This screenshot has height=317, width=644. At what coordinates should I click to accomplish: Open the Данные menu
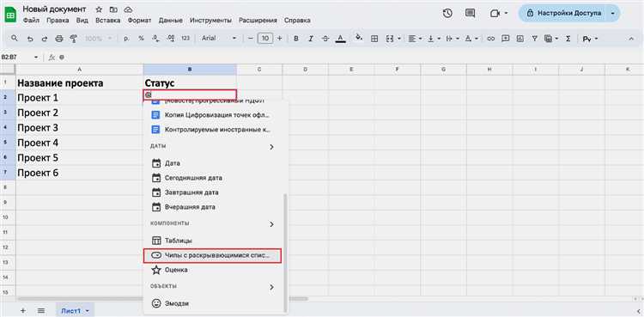(171, 20)
